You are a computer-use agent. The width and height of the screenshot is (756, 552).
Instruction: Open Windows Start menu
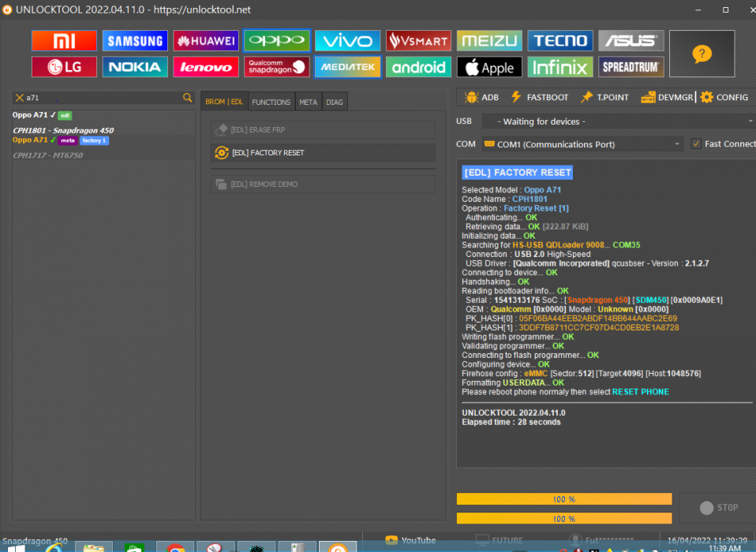(x=16, y=549)
